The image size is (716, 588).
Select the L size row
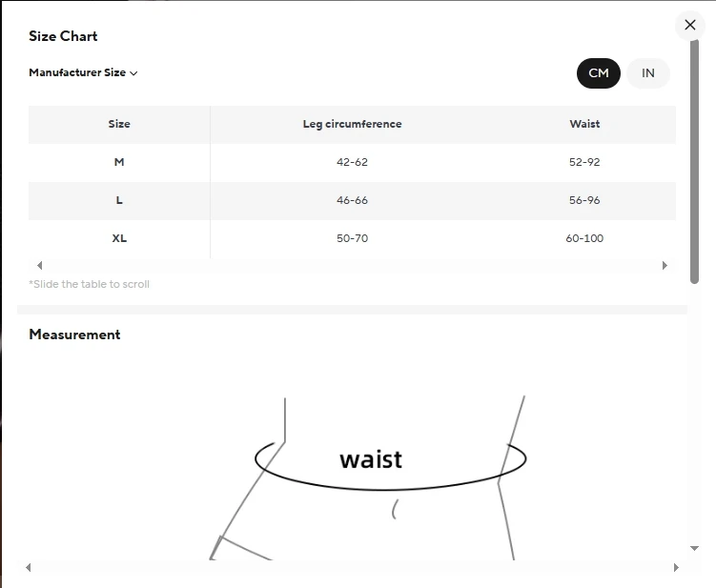(x=119, y=200)
